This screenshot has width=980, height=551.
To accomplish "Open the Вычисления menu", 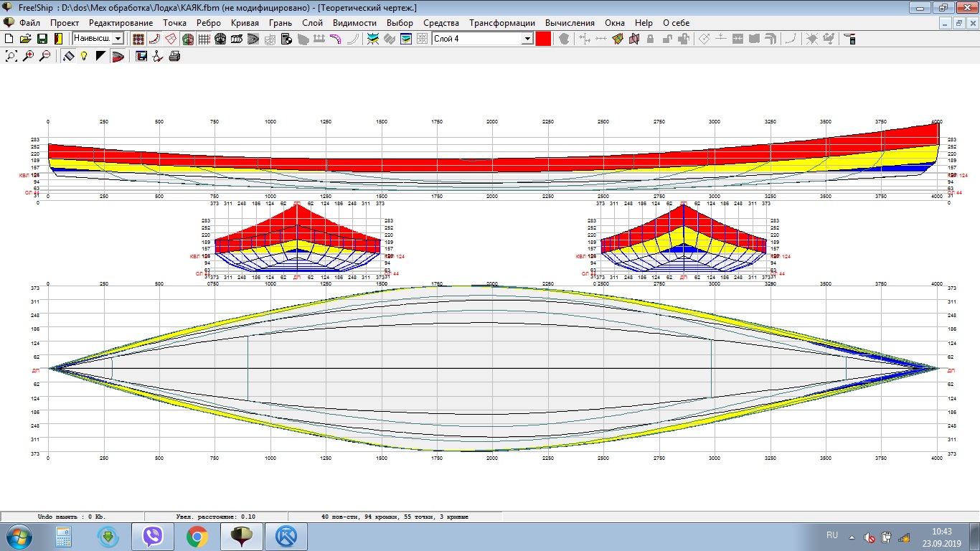I will click(x=570, y=23).
